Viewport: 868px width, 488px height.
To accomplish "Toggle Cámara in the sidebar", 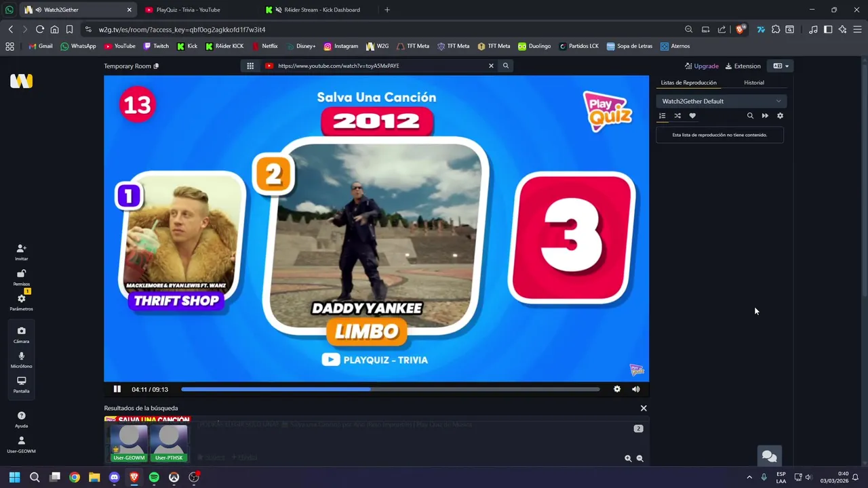I will (x=21, y=334).
